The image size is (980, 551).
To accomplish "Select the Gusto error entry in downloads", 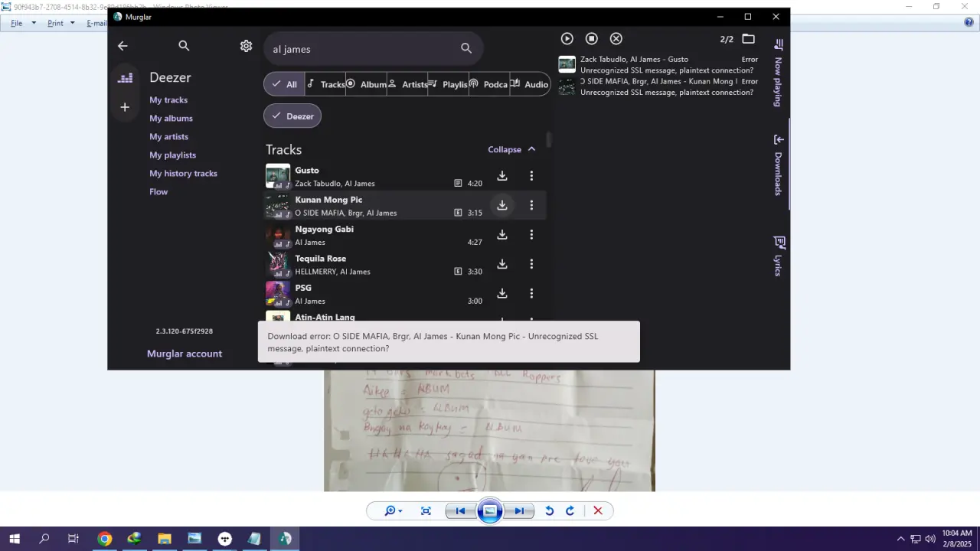I will (658, 64).
